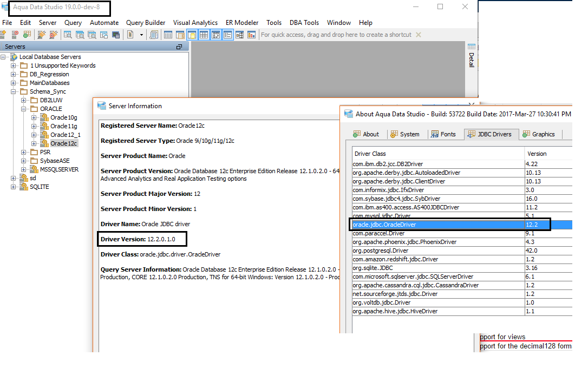The width and height of the screenshot is (588, 382).
Task: Select the MSSQLSERVER server in tree
Action: (x=59, y=169)
